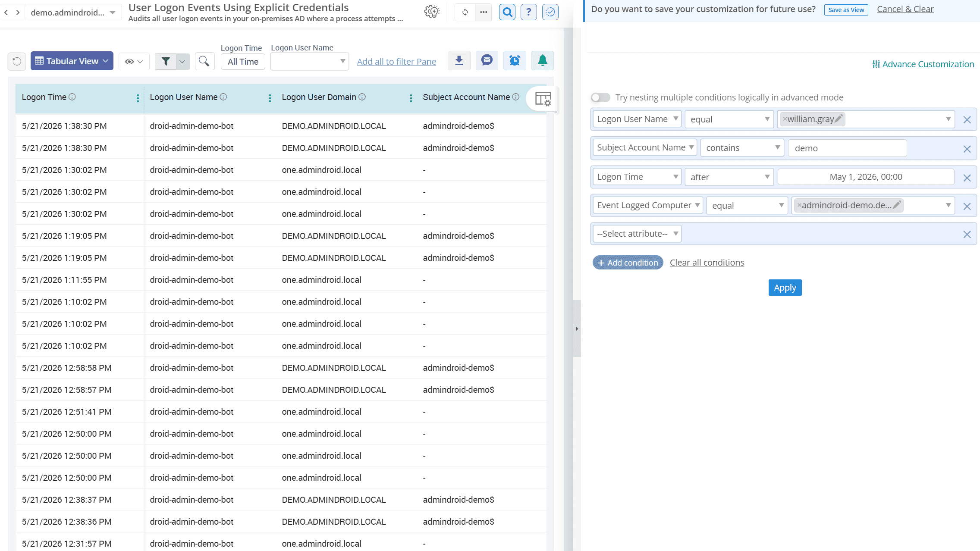Open Subject Account Name attribute dropdown

point(645,147)
